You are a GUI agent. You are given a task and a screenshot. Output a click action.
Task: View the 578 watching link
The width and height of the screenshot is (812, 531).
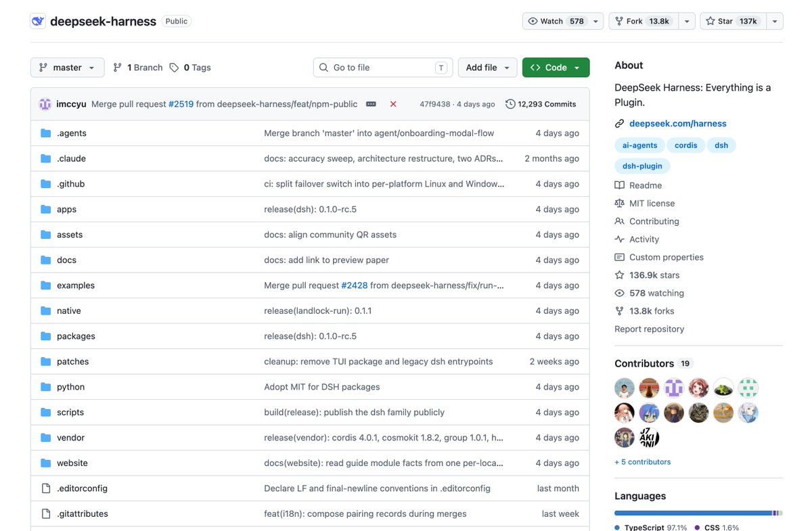[649, 293]
